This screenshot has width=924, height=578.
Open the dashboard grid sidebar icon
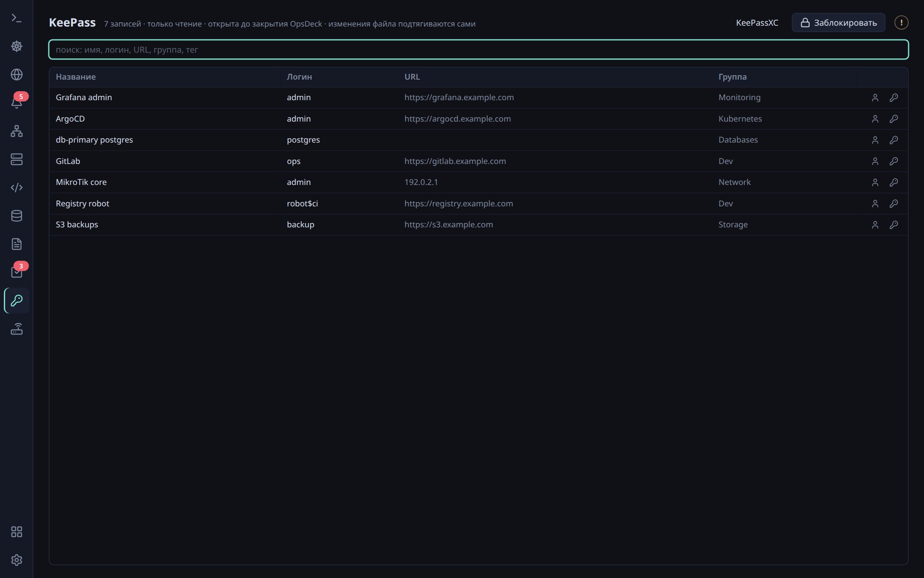click(x=16, y=532)
